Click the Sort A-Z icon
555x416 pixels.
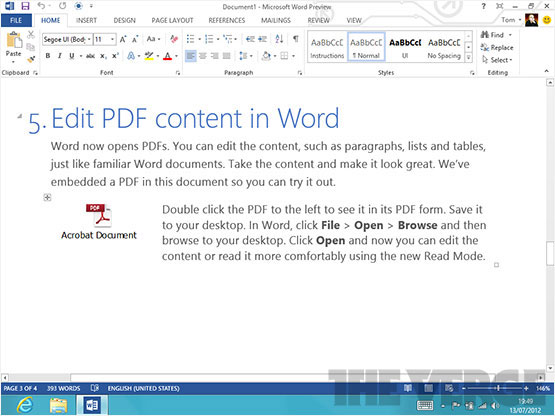coord(279,39)
